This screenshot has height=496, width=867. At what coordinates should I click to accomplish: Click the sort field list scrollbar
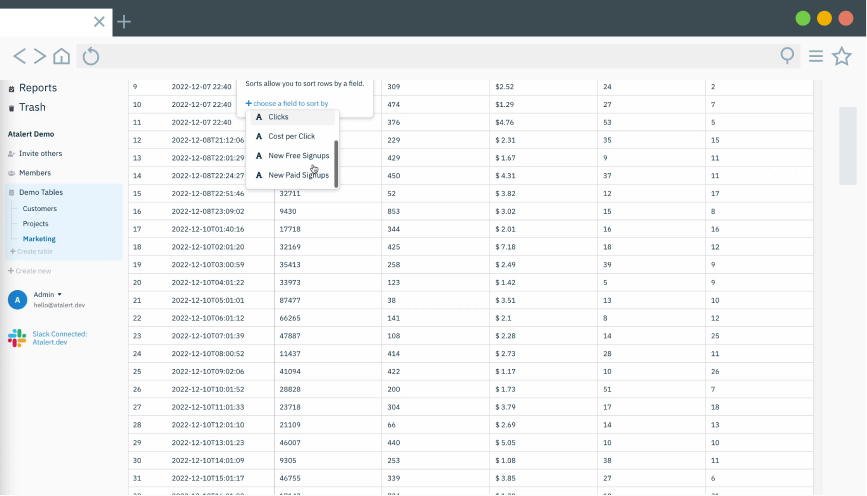[x=336, y=164]
